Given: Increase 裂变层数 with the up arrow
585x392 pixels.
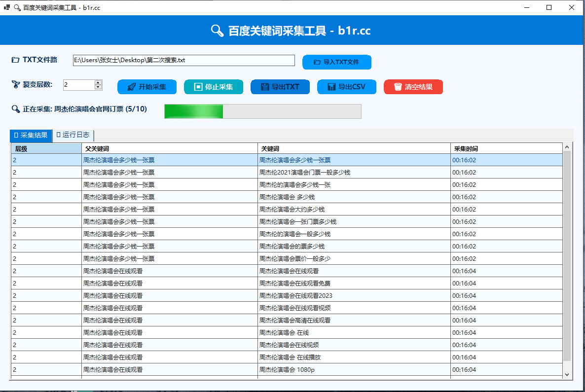Looking at the screenshot, I should [98, 82].
